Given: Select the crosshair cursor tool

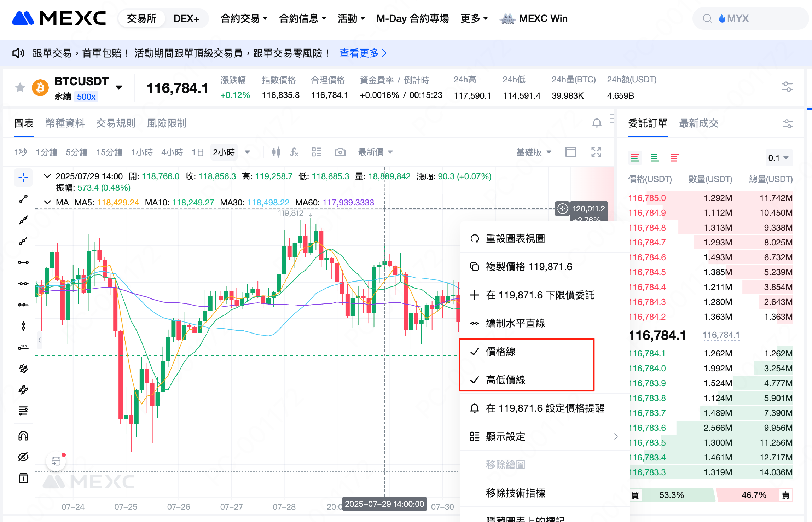Looking at the screenshot, I should coord(23,178).
